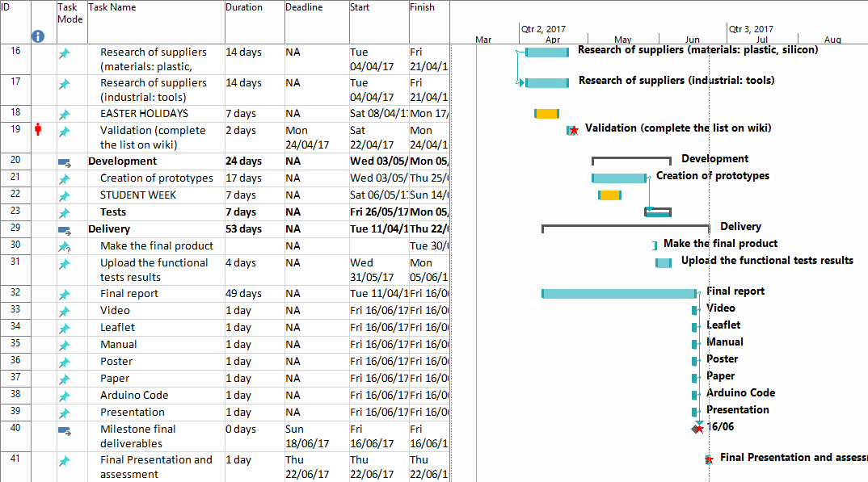The image size is (868, 482).
Task: Click the Start column header
Action: point(360,7)
